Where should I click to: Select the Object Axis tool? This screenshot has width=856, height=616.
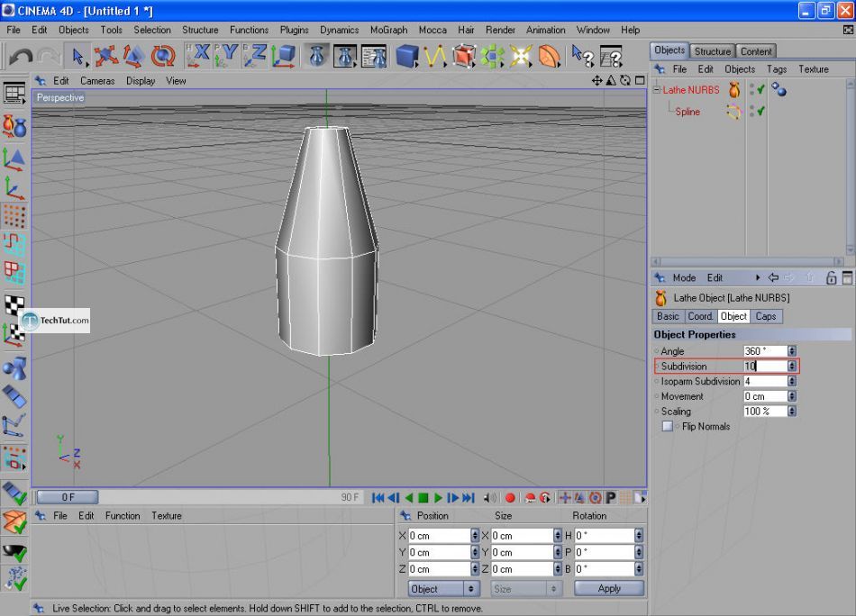coord(14,188)
